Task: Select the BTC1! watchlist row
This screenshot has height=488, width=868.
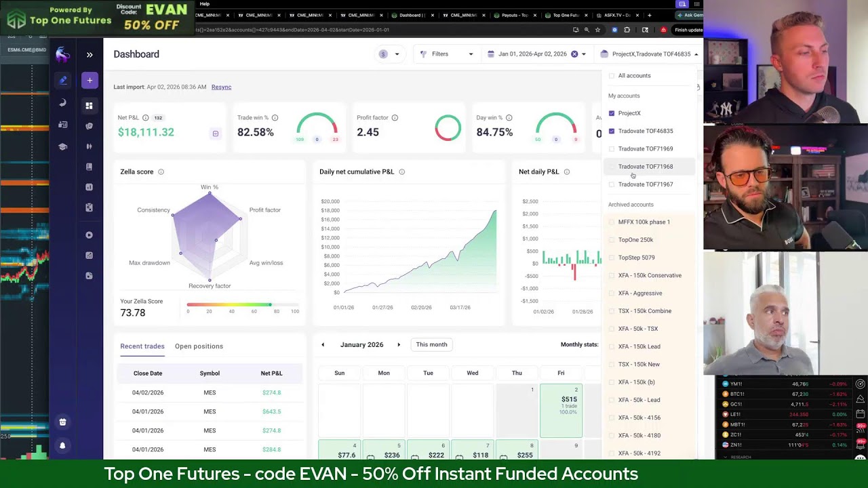Action: pos(783,394)
